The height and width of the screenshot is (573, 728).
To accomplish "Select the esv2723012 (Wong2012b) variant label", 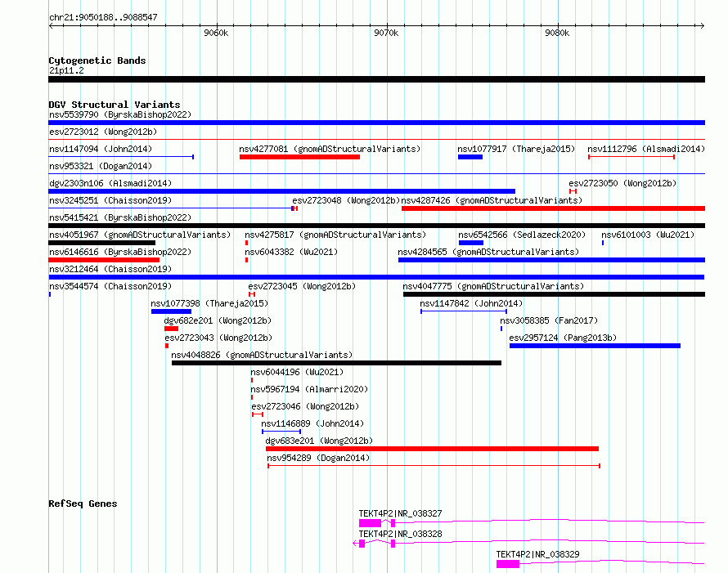I will [103, 132].
